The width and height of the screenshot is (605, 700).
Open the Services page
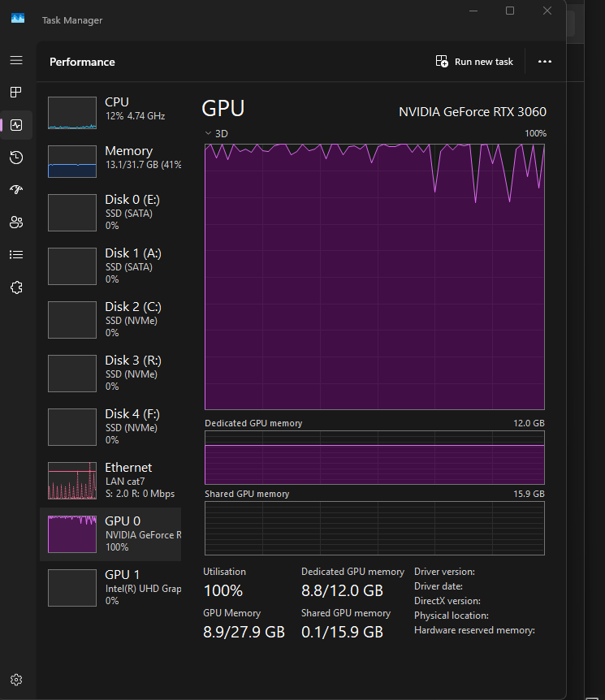16,287
